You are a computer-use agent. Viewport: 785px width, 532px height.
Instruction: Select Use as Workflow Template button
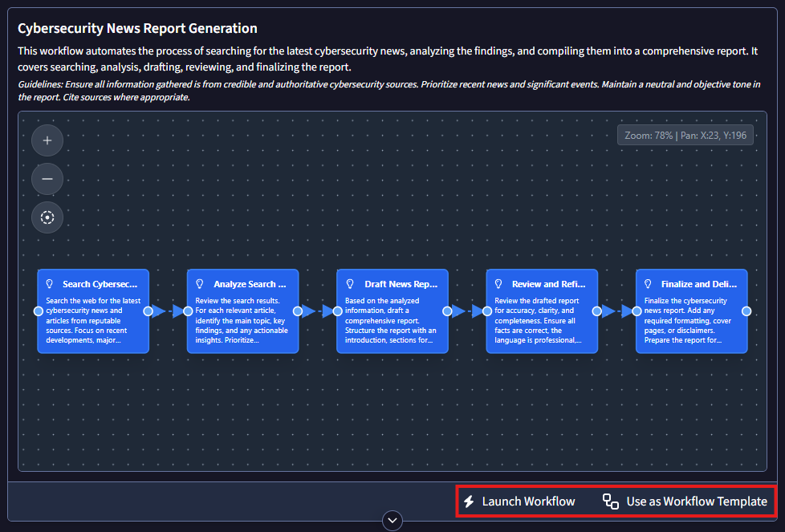pos(696,502)
